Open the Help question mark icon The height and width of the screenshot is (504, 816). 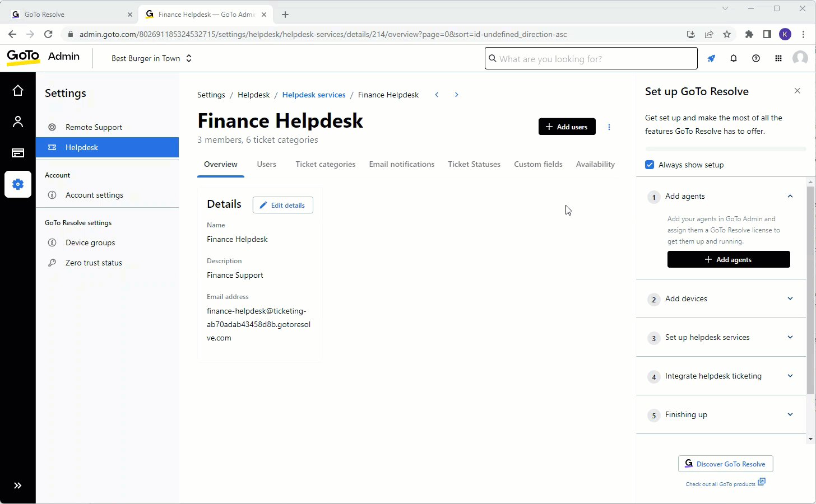[755, 58]
